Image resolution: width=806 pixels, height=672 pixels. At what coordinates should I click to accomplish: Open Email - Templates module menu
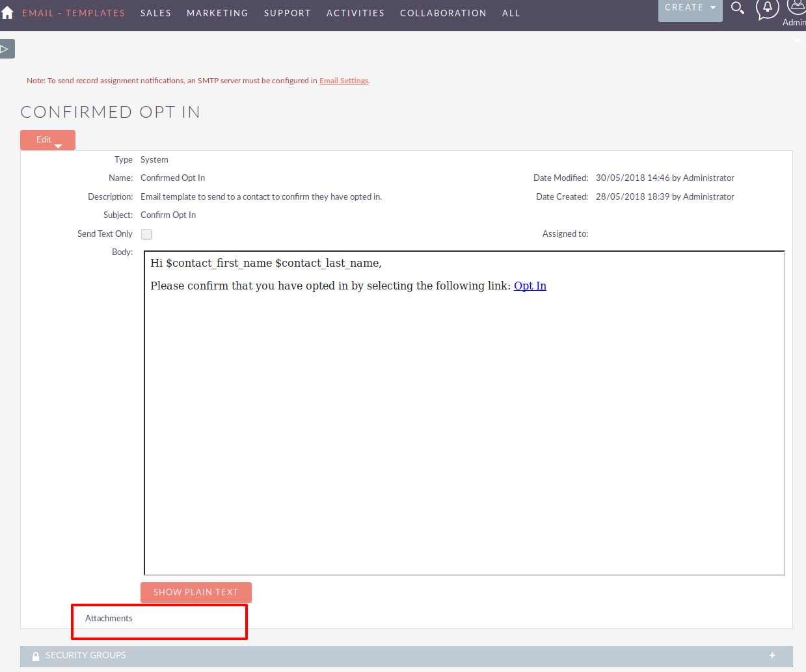[74, 13]
